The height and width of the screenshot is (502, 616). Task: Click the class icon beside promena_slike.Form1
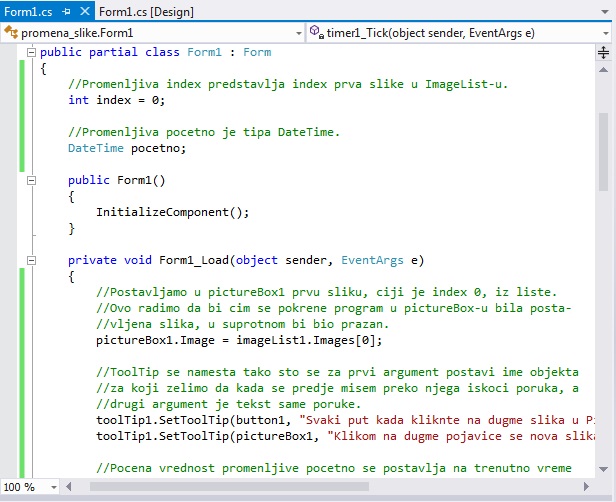pyautogui.click(x=11, y=32)
